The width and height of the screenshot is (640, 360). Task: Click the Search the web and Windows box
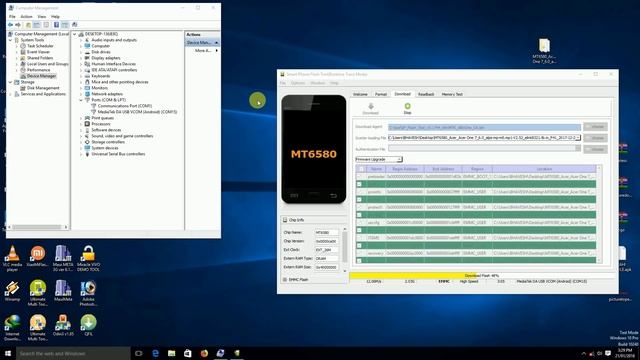(x=73, y=353)
